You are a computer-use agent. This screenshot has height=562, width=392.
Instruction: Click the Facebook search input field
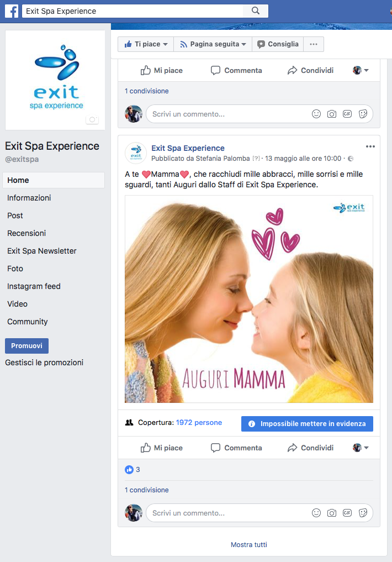pos(133,11)
